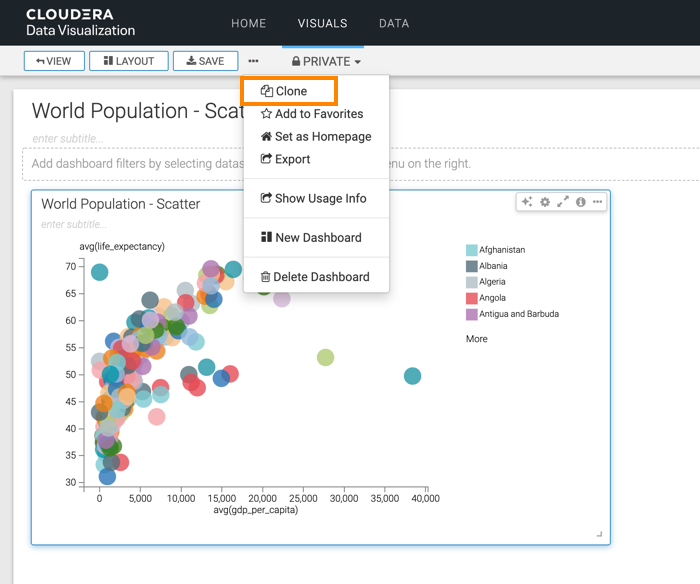The image size is (700, 584).
Task: Click the LAYOUT button
Action: (x=128, y=61)
